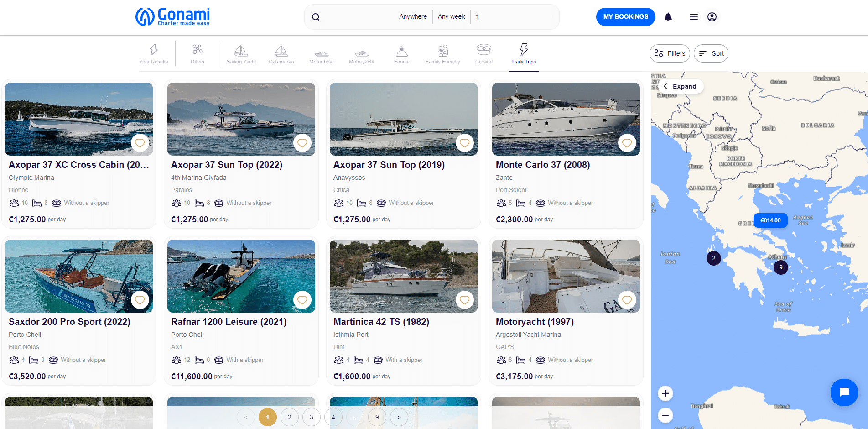Favorite the Saxdor 200 Pro Sport
Viewport: 868px width, 429px height.
point(140,300)
